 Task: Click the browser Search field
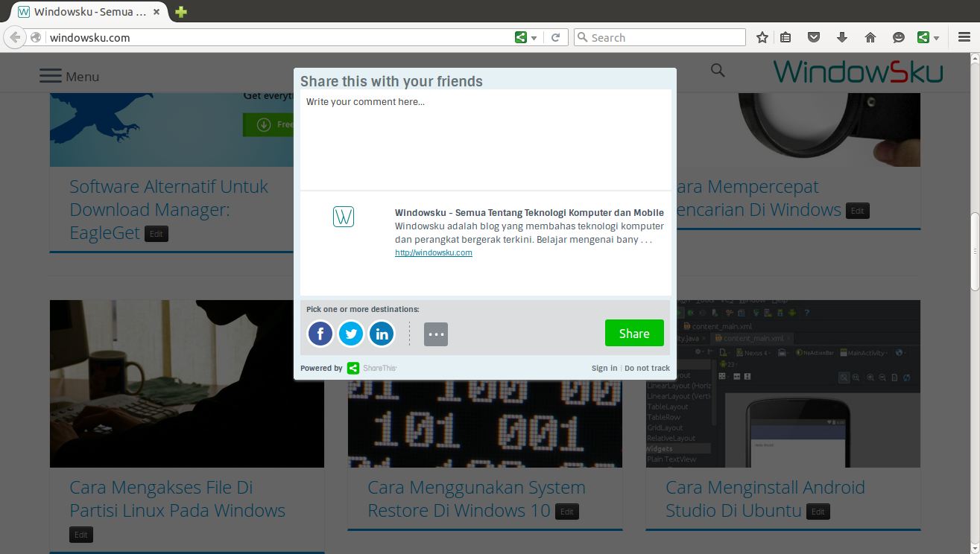click(660, 37)
